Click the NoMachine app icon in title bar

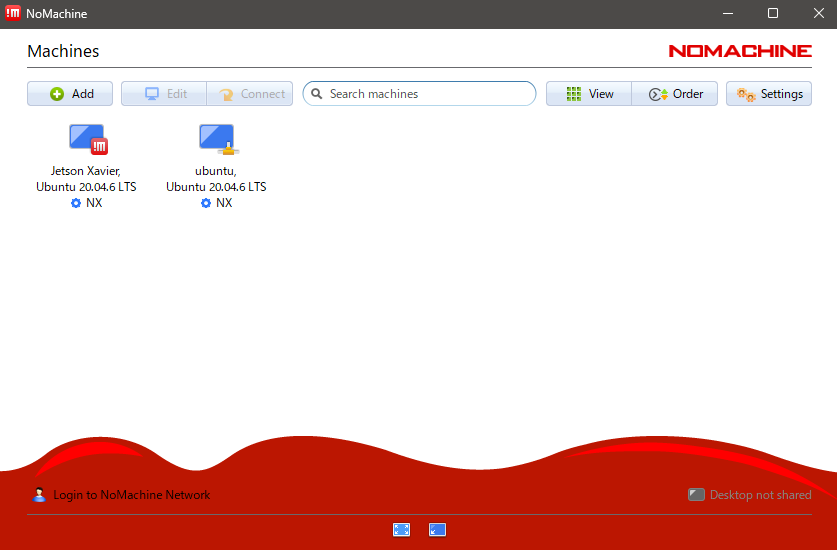coord(14,14)
